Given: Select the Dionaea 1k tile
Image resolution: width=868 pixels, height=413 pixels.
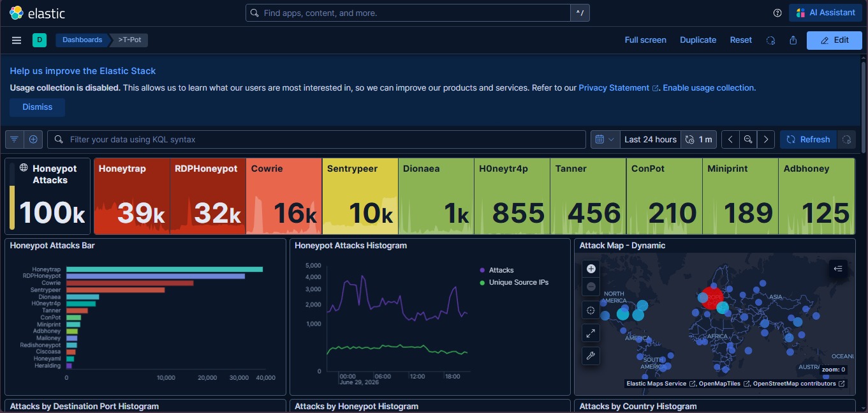Looking at the screenshot, I should 436,197.
